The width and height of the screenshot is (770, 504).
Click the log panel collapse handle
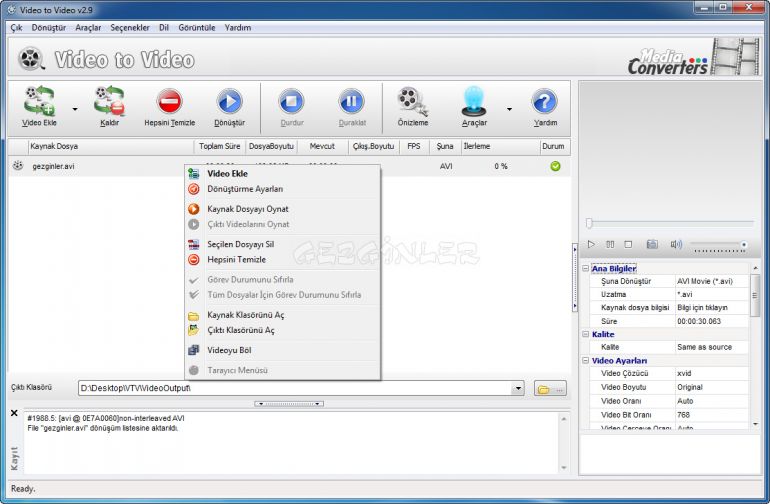tap(289, 404)
